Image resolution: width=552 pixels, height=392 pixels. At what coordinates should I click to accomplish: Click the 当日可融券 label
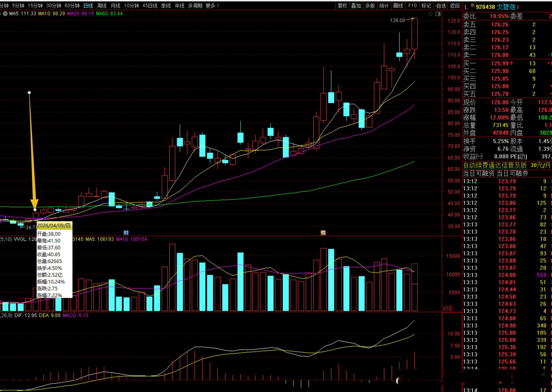[x=512, y=173]
